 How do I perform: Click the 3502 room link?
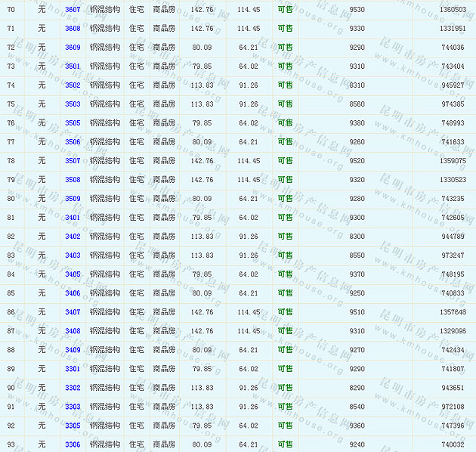point(73,85)
